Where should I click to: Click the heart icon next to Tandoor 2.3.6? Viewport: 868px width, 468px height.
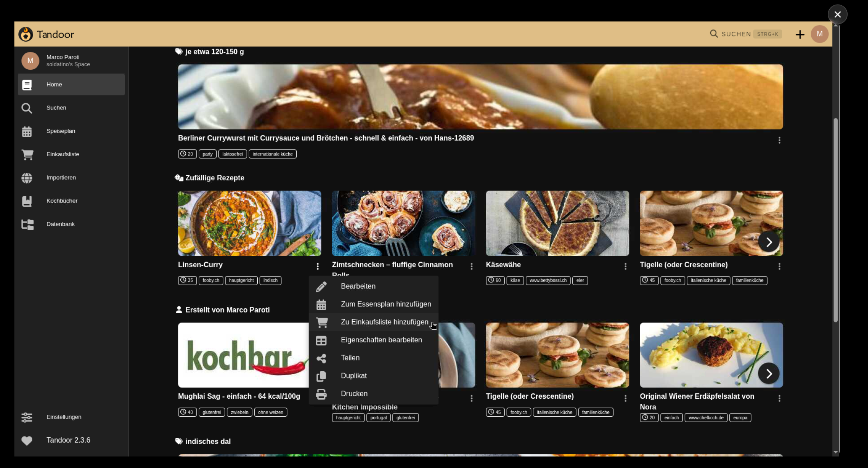pyautogui.click(x=27, y=441)
